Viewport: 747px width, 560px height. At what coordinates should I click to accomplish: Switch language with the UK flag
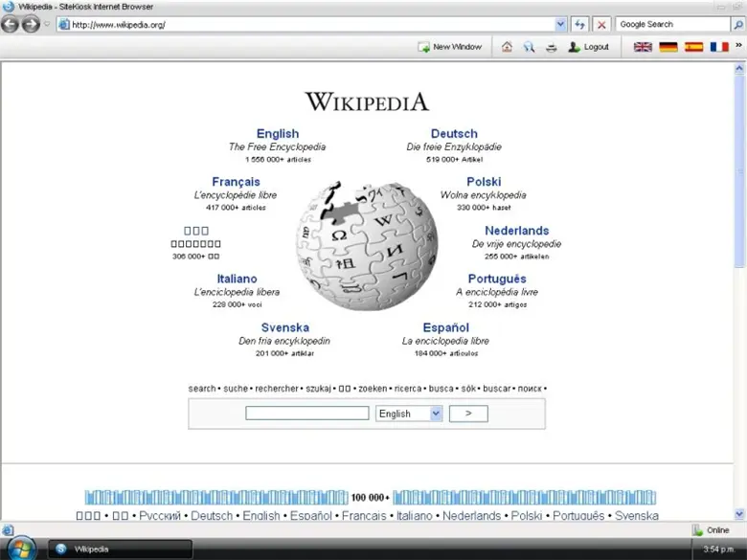643,47
